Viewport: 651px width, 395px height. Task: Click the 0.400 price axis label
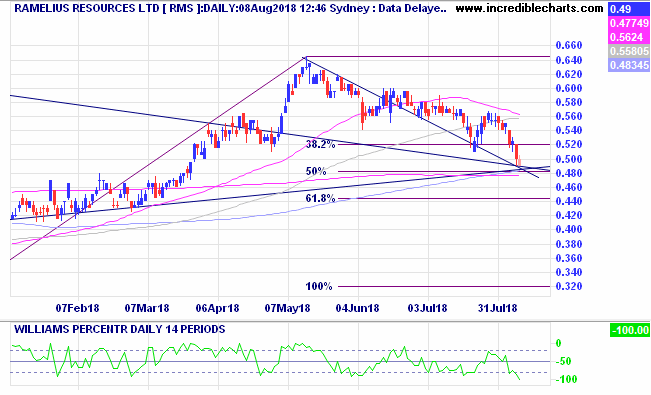coord(569,229)
